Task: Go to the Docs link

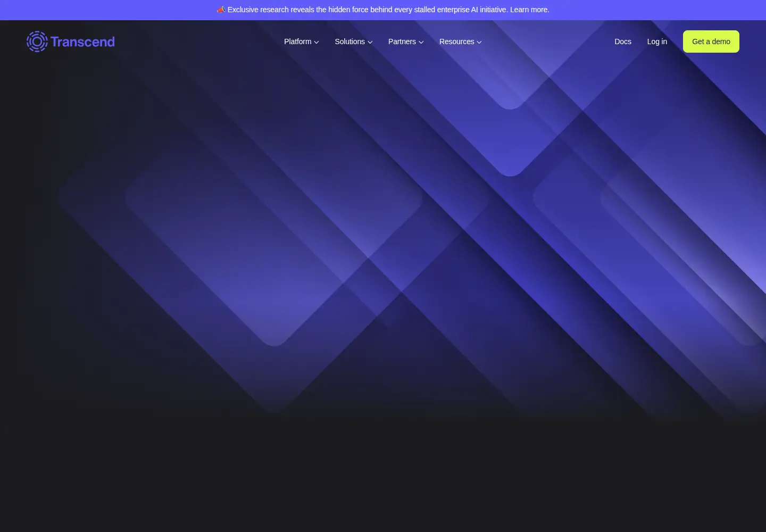Action: coord(623,41)
